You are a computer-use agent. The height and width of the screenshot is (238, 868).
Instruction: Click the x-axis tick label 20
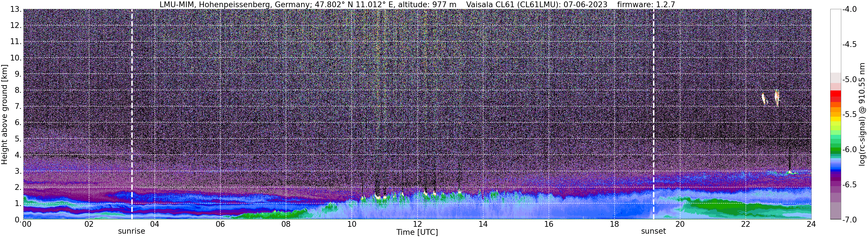coord(680,224)
